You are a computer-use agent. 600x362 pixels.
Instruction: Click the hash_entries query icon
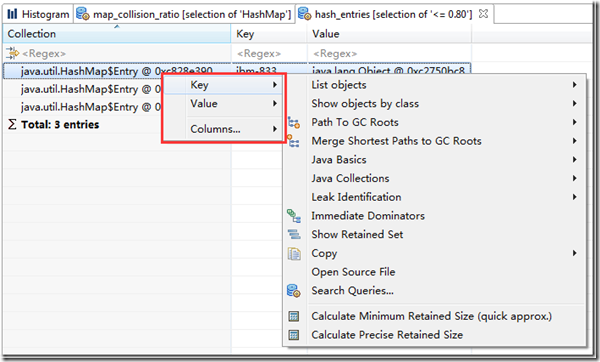[x=305, y=14]
